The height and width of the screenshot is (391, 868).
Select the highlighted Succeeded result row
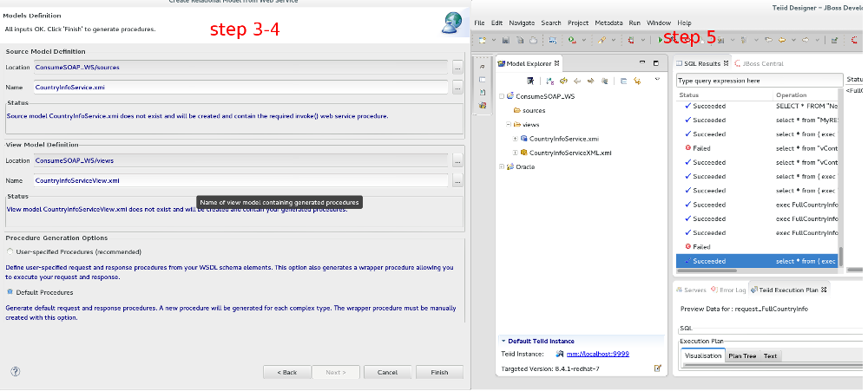[757, 261]
